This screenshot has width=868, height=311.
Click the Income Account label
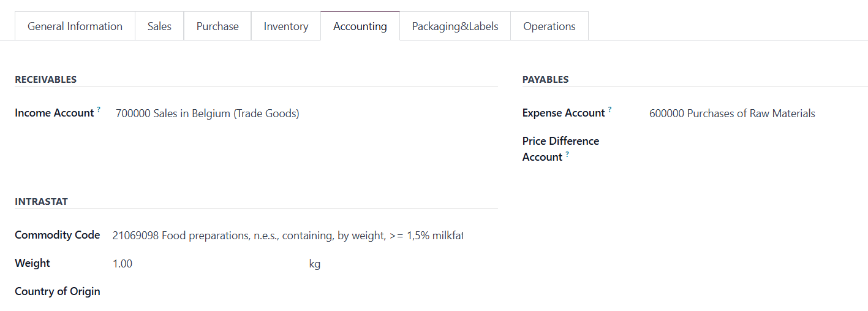pyautogui.click(x=55, y=113)
